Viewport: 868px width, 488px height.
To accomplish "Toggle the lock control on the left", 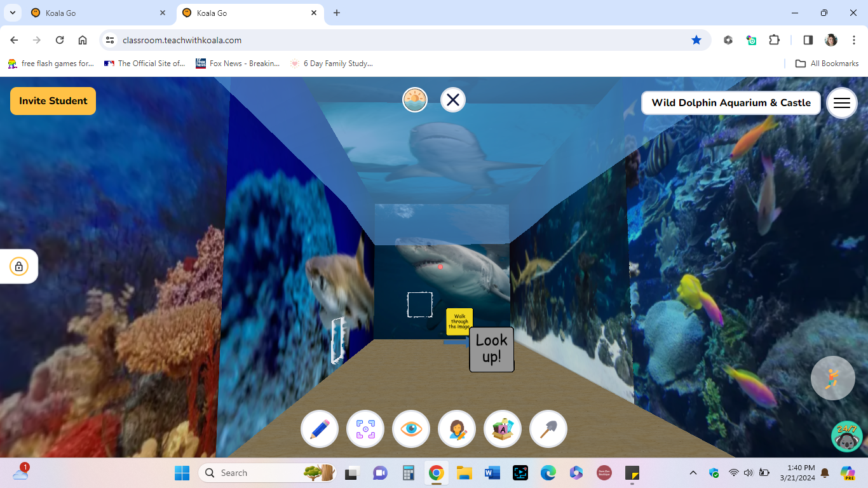I will click(18, 266).
